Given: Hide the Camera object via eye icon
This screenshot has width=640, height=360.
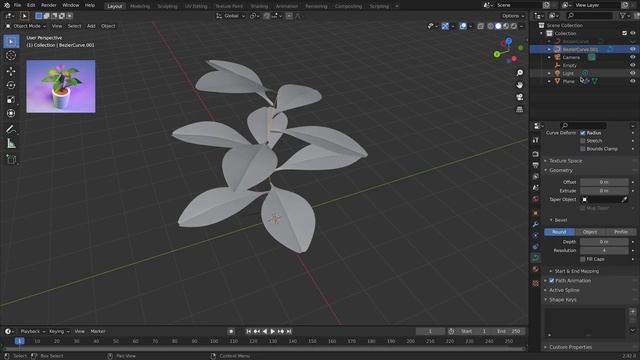Looking at the screenshot, I should (632, 57).
